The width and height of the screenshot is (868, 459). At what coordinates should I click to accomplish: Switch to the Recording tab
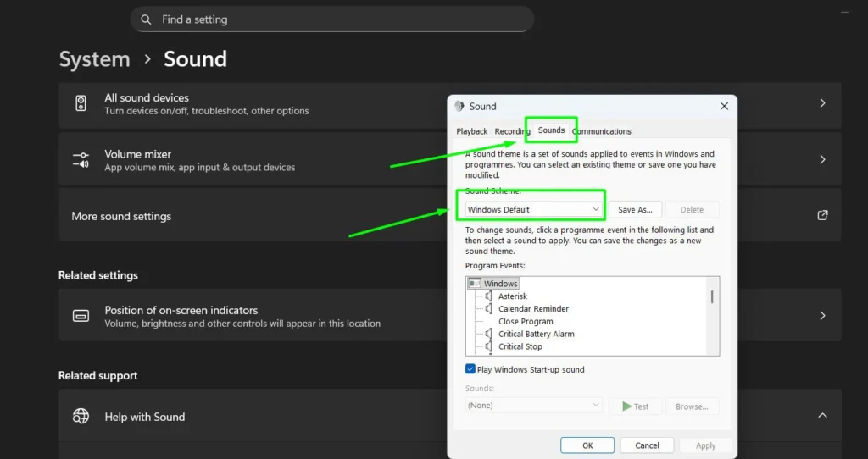(512, 131)
